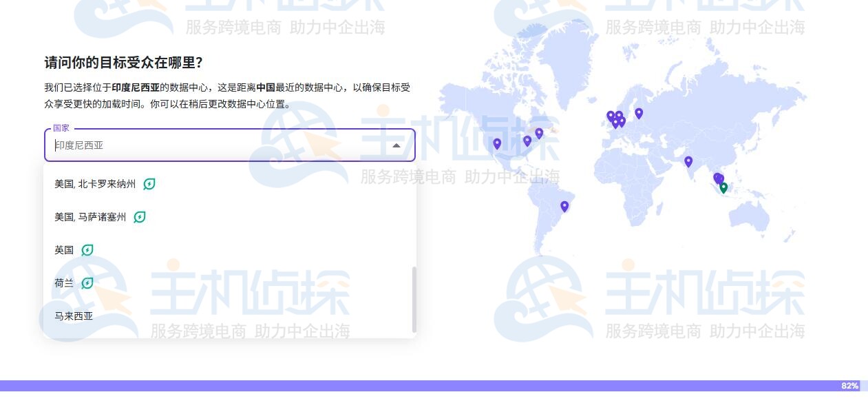Click the green leaf icon next to 英国
This screenshot has width=868, height=401.
pos(87,250)
